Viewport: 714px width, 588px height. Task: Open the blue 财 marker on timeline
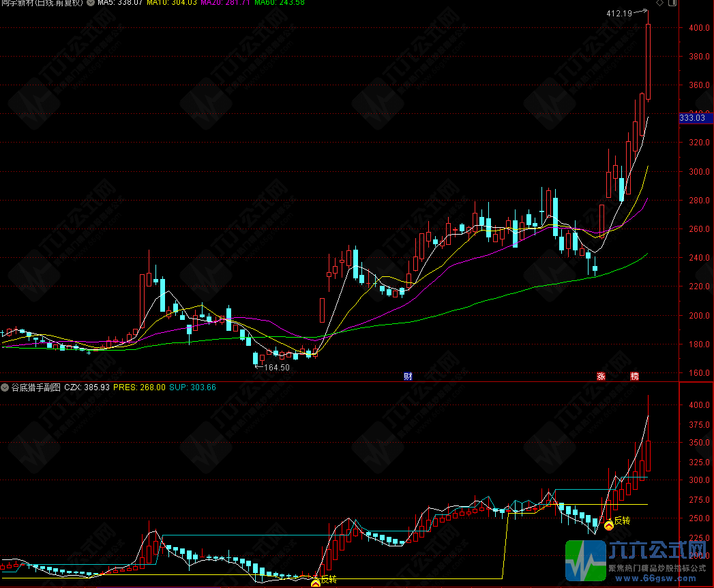[x=408, y=377]
